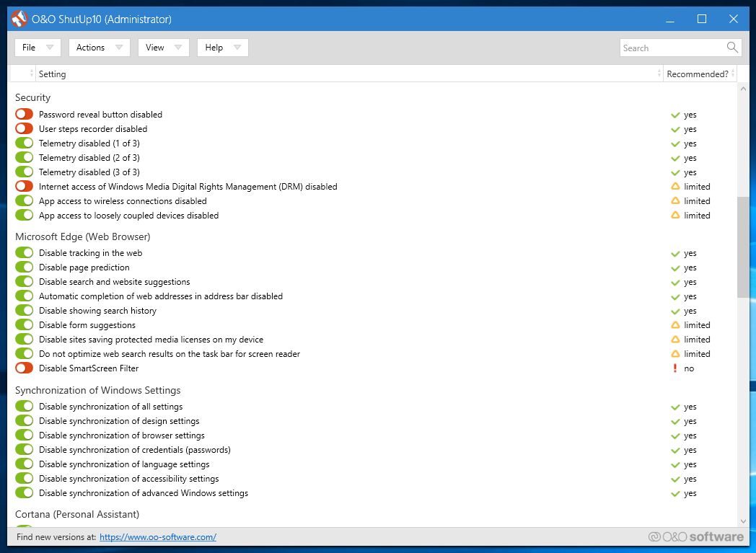This screenshot has width=756, height=553.
Task: Click the check icon for Disable page prediction
Action: point(675,268)
